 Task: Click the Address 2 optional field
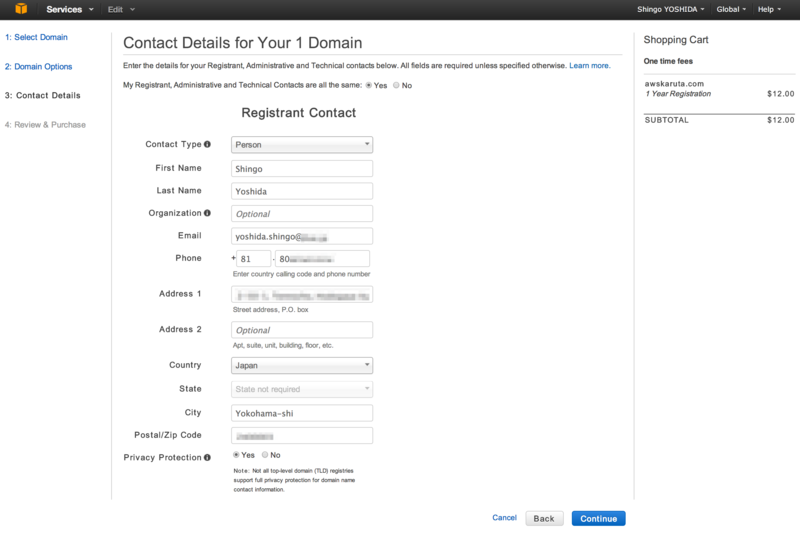click(302, 330)
